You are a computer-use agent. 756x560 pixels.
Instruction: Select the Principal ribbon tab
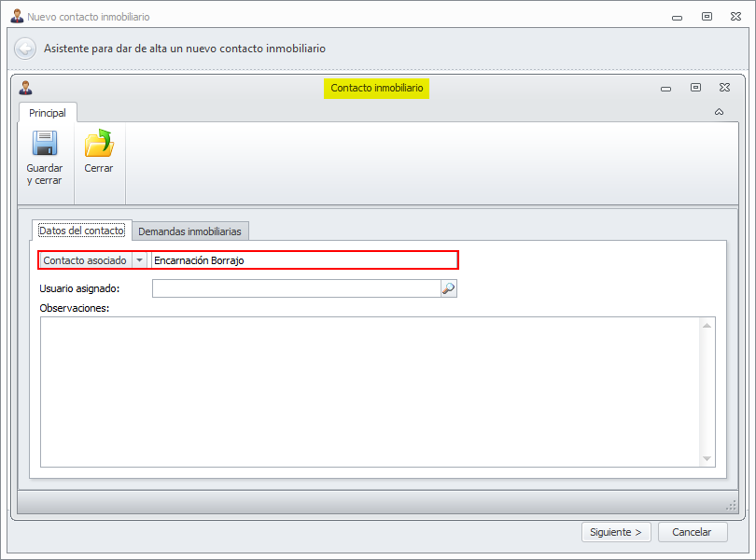click(48, 113)
